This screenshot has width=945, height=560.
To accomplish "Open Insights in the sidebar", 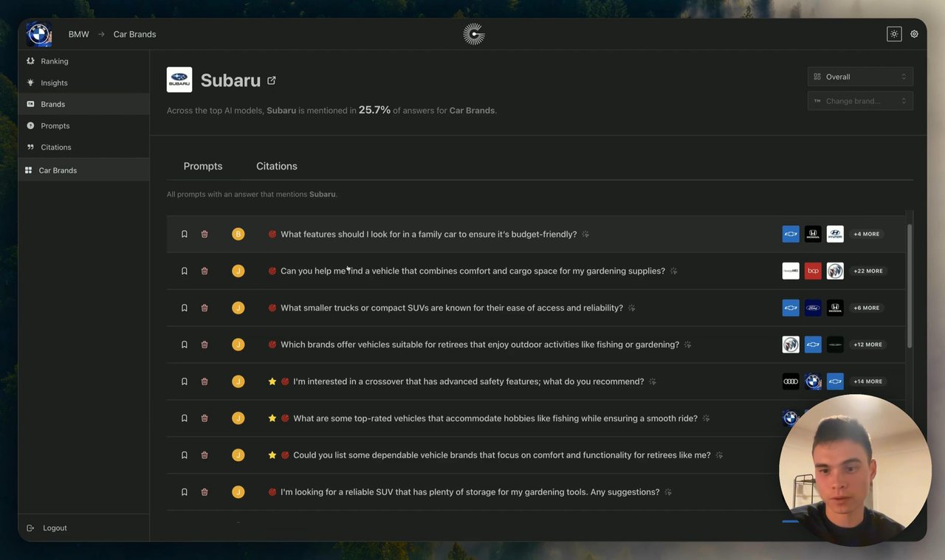I will [x=83, y=83].
